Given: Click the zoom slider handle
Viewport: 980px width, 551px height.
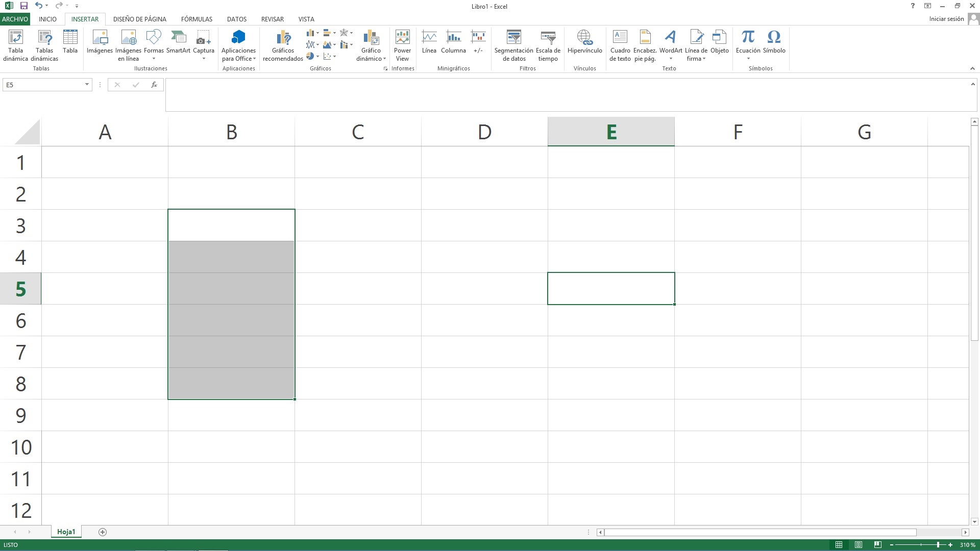Looking at the screenshot, I should [x=938, y=545].
